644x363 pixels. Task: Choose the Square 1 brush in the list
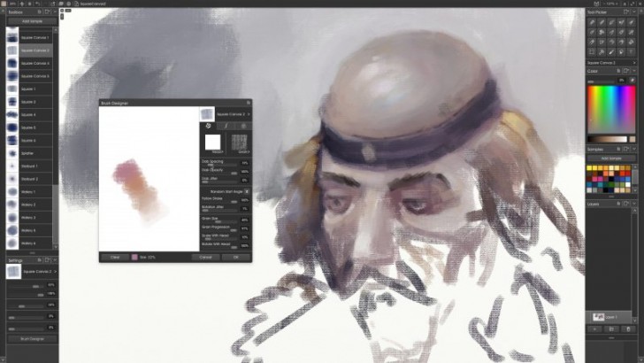click(x=29, y=89)
